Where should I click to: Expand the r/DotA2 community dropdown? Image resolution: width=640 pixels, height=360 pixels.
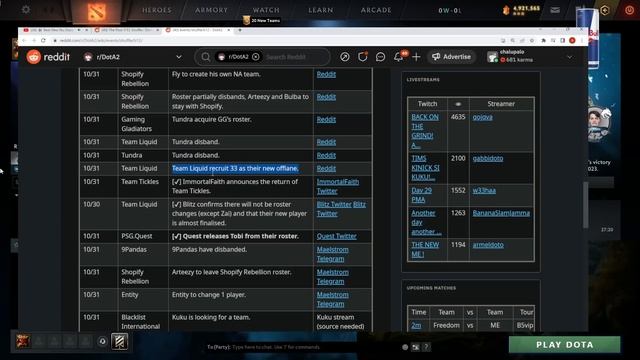point(179,57)
